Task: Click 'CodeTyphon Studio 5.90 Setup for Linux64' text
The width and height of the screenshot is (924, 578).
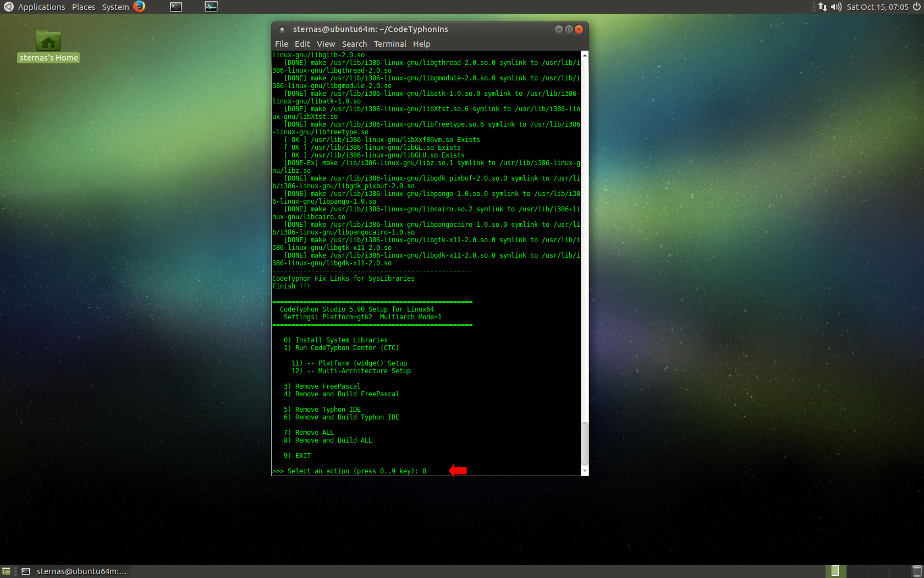Action: (357, 309)
